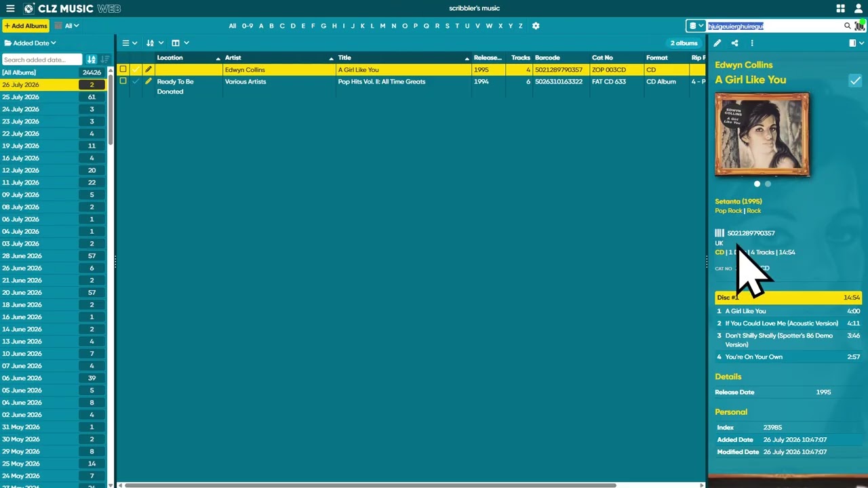Sort folder list by count
This screenshot has width=868, height=488.
point(104,60)
